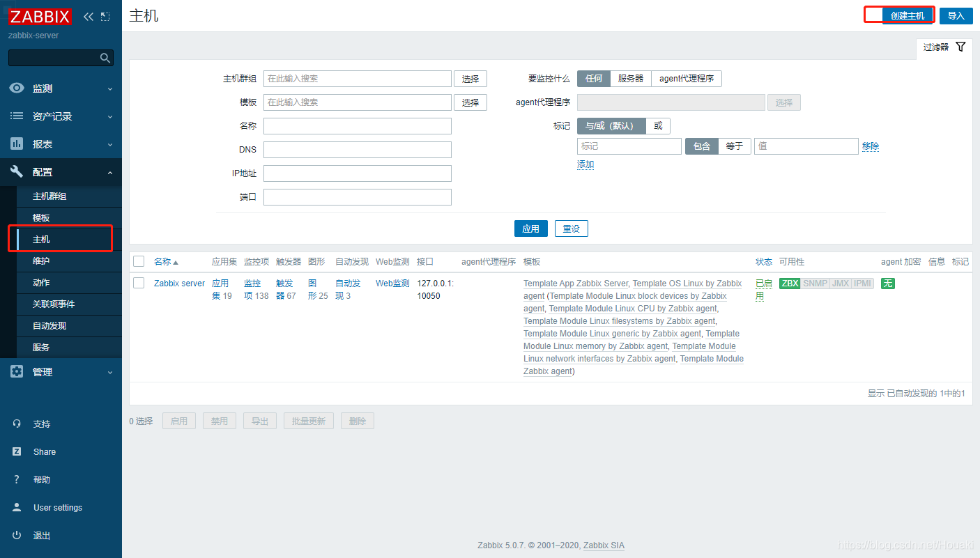Select 或 tag mode
Screen dimensions: 980x558
coord(658,126)
